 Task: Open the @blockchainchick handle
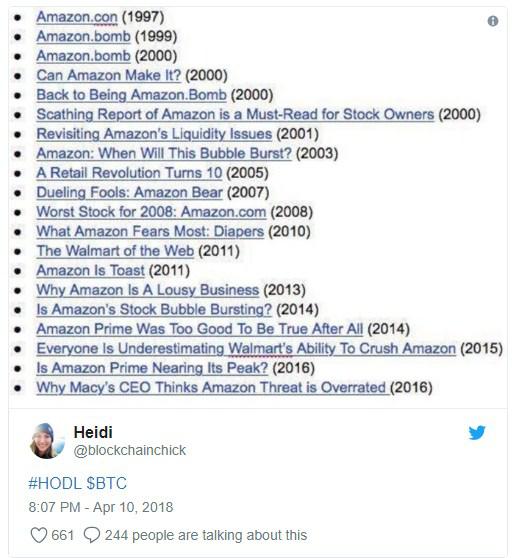(x=129, y=451)
